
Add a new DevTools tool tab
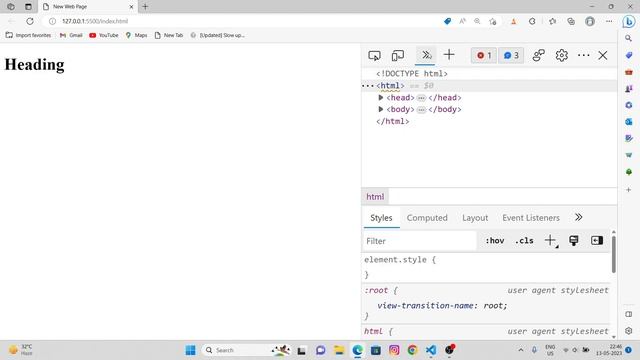pyautogui.click(x=449, y=55)
